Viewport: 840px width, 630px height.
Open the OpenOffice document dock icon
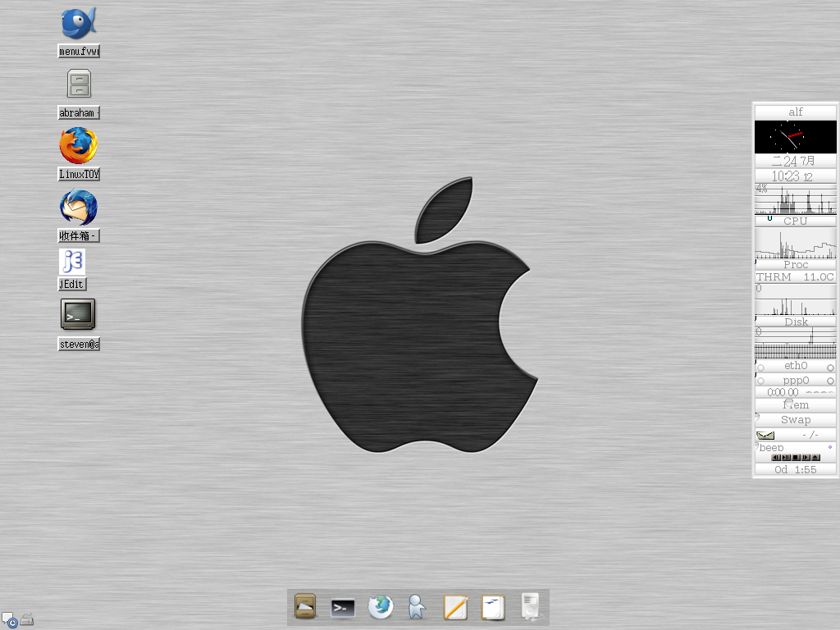(x=493, y=608)
